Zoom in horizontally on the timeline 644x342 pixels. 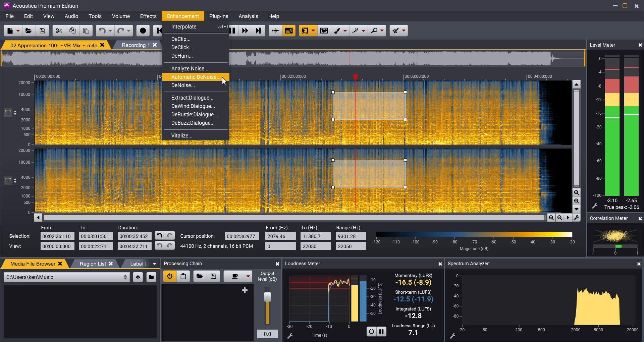tap(551, 218)
